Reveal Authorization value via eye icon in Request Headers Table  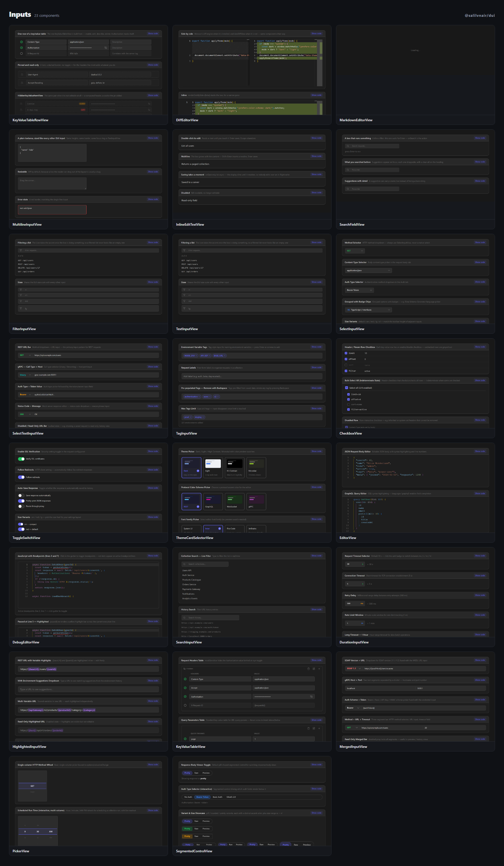coord(312,697)
